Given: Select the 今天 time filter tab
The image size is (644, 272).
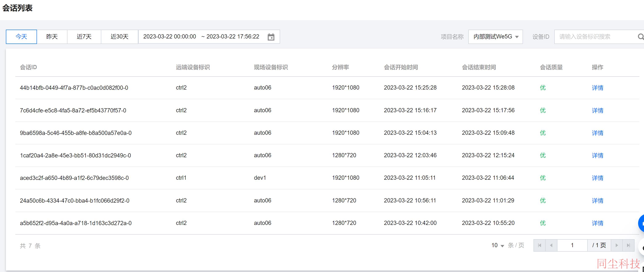Looking at the screenshot, I should pyautogui.click(x=21, y=37).
